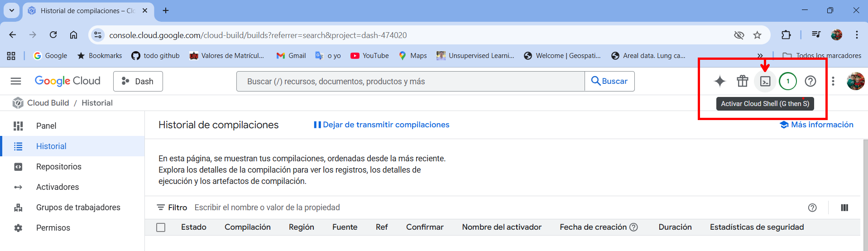
Task: Open the Más información link
Action: tap(817, 125)
